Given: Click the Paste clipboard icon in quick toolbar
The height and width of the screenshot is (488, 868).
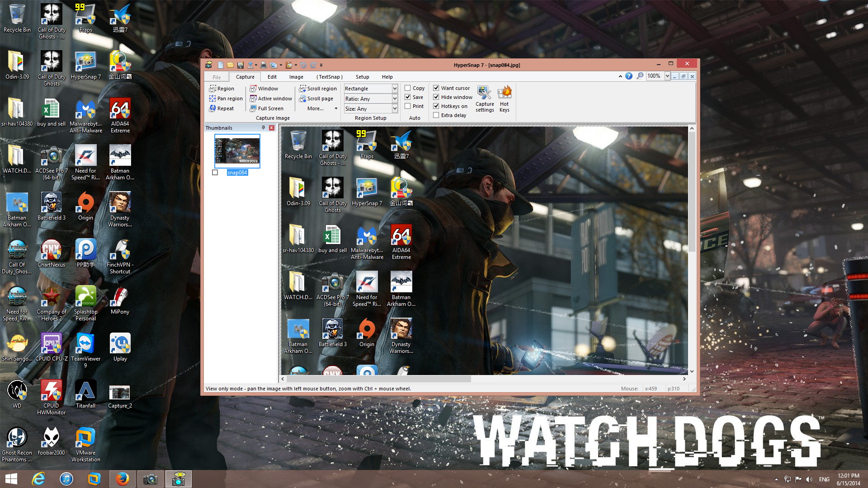Looking at the screenshot, I should [x=289, y=65].
